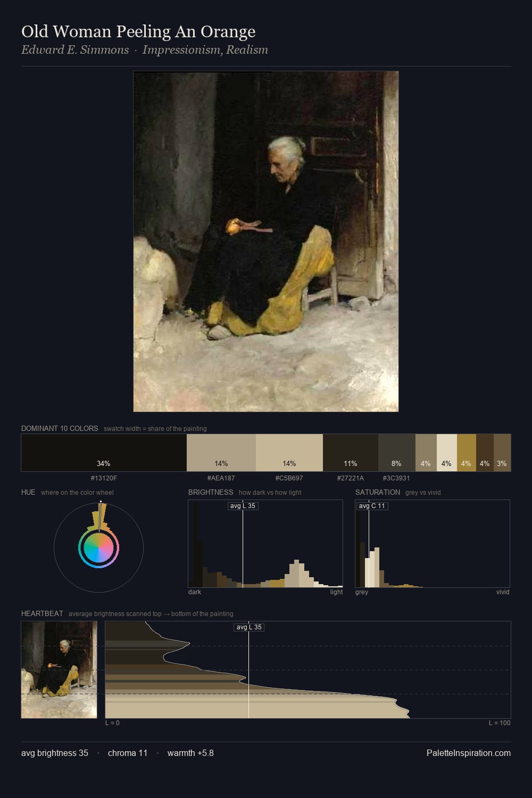Click the 'dark' axis label under brightness
The image size is (532, 798).
(x=195, y=592)
